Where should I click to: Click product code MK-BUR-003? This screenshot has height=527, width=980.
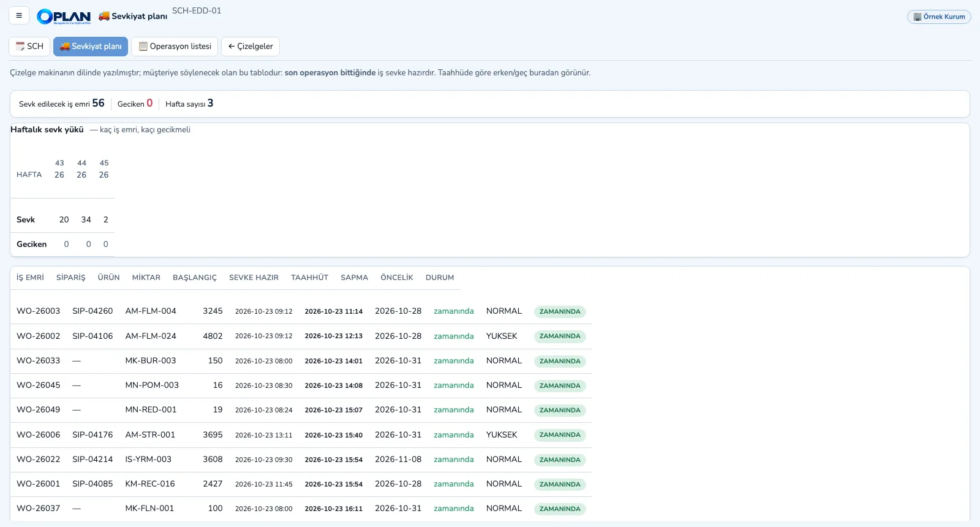click(151, 361)
